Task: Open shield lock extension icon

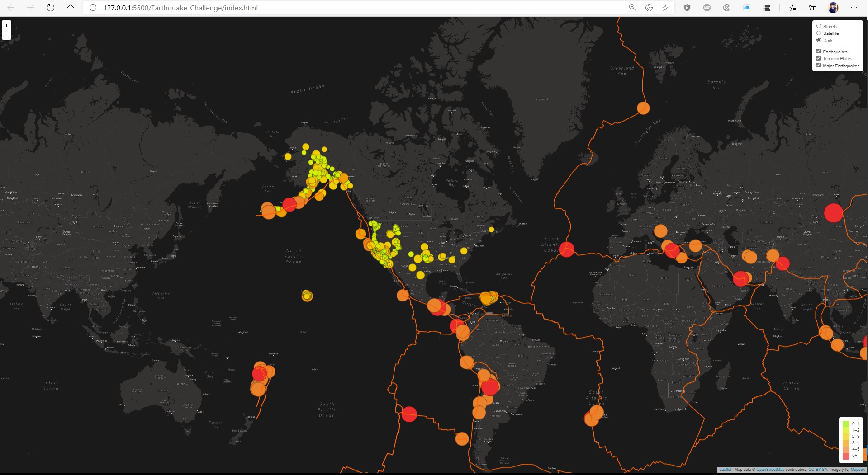Action: (687, 8)
